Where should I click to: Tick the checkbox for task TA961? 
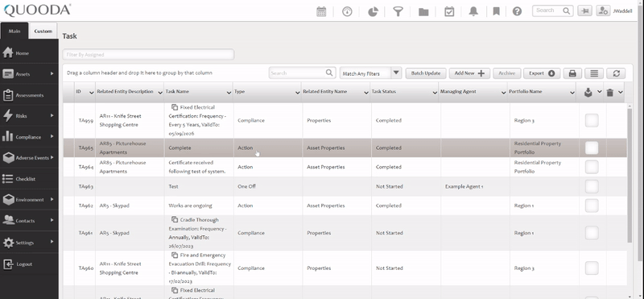pyautogui.click(x=592, y=233)
